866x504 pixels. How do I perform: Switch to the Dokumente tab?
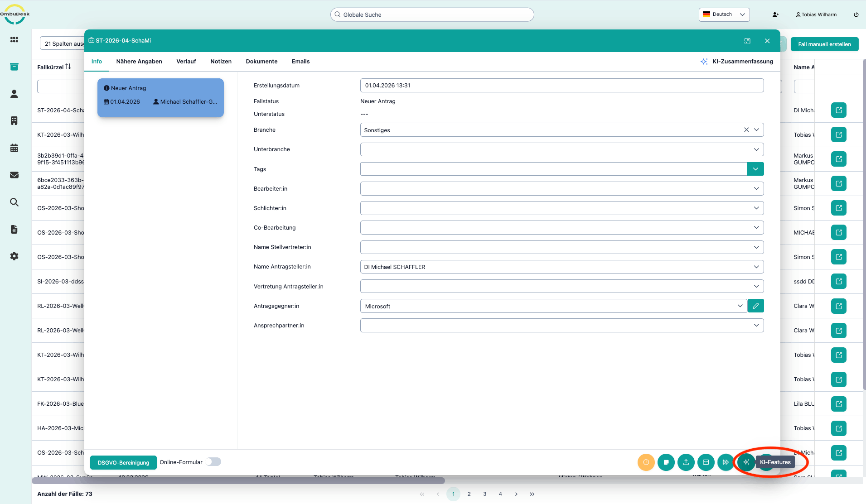pyautogui.click(x=261, y=62)
